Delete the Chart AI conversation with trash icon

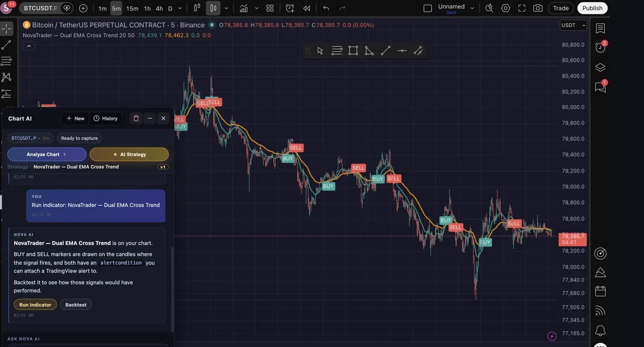coord(136,118)
